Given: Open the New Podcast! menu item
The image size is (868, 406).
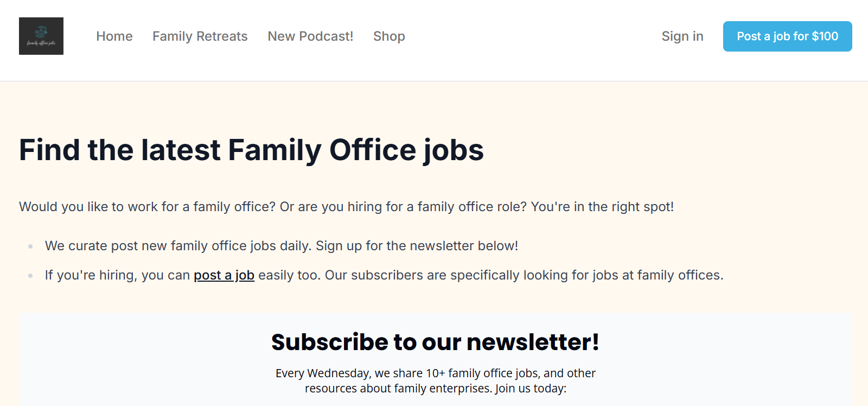Looking at the screenshot, I should point(310,36).
